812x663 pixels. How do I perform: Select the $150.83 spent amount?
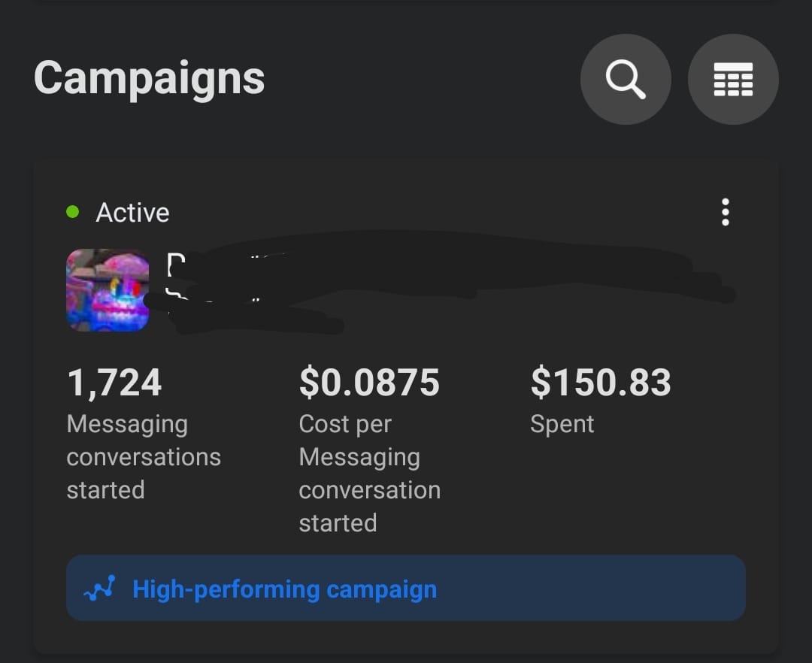[601, 383]
